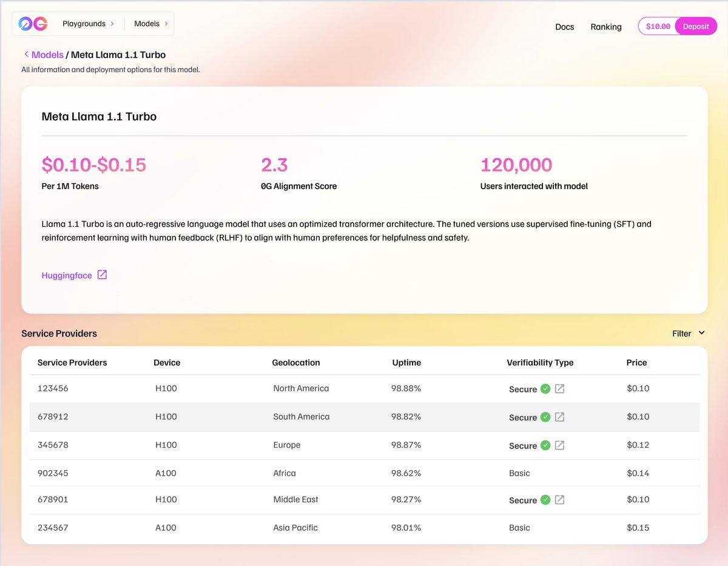Click green verified check for provider 123456

(x=545, y=389)
